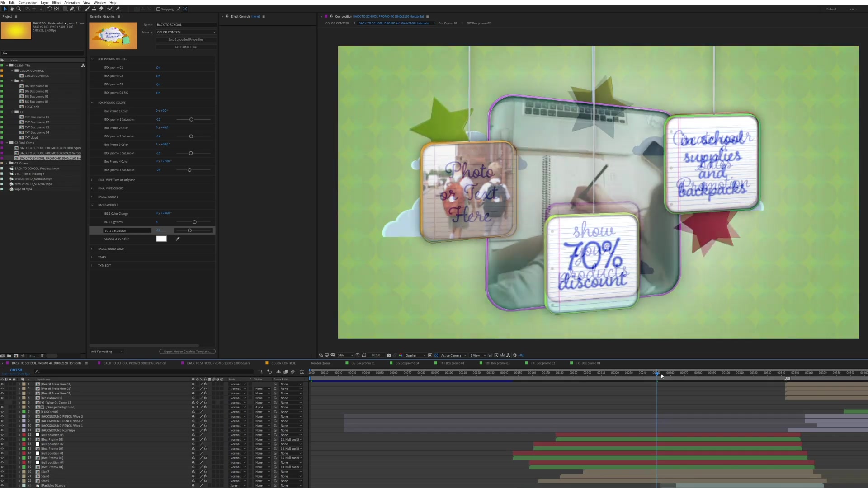Click the timeline graph editor icon
This screenshot has width=868, height=488.
coord(302,371)
